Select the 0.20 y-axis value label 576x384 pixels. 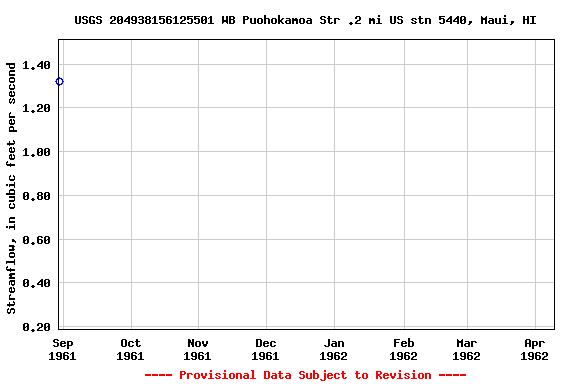click(x=36, y=327)
